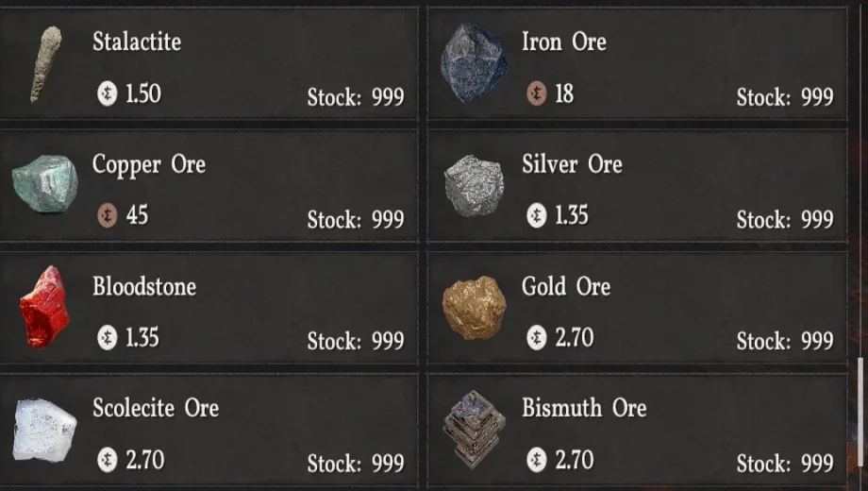This screenshot has height=491, width=868.
Task: Click the Stalactite price 1.50
Action: click(x=142, y=93)
